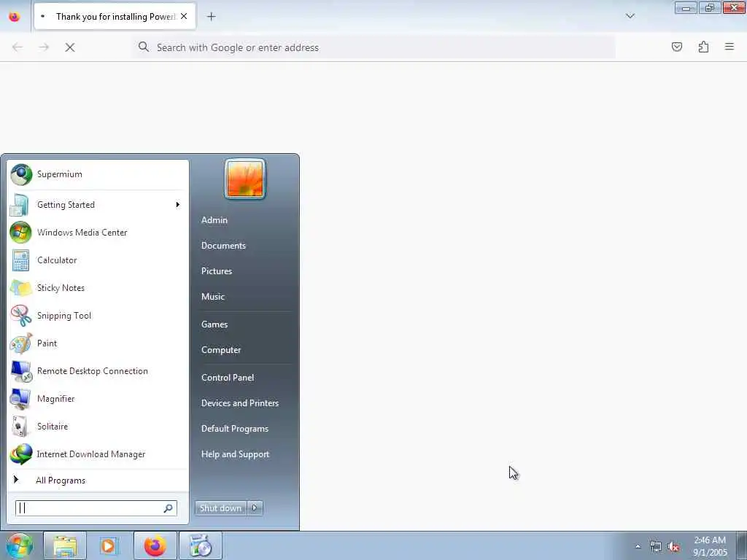
Task: Open the Admin user folder
Action: pos(214,220)
